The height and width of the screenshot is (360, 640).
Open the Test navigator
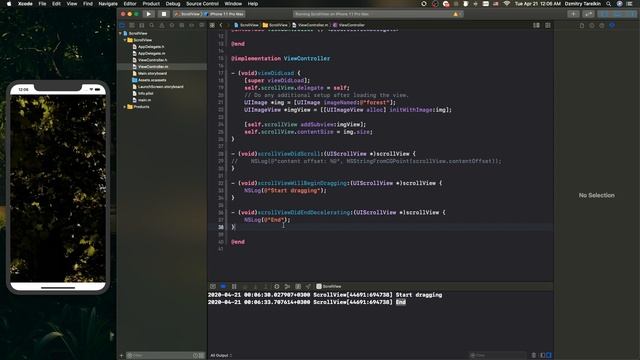coord(172,25)
